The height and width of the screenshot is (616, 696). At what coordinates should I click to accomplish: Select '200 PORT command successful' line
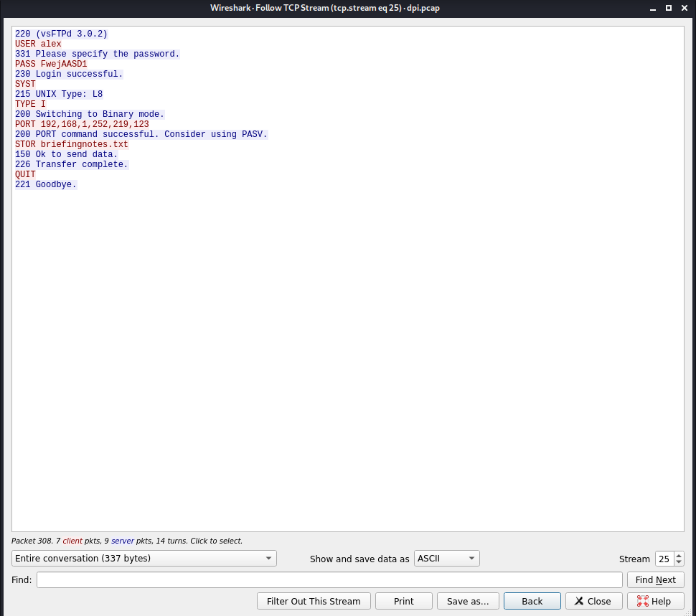point(141,134)
